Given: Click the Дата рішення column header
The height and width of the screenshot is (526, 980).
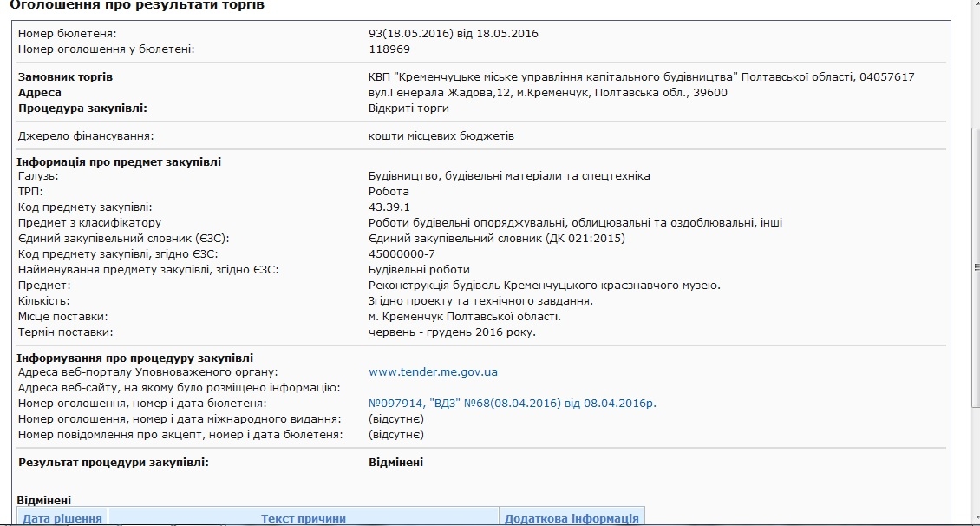Looking at the screenshot, I should point(62,518).
